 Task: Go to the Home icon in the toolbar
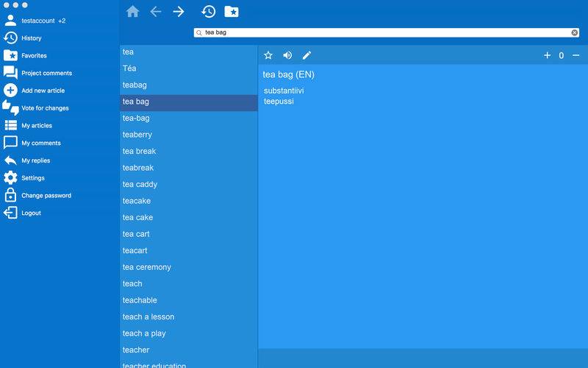[x=133, y=12]
